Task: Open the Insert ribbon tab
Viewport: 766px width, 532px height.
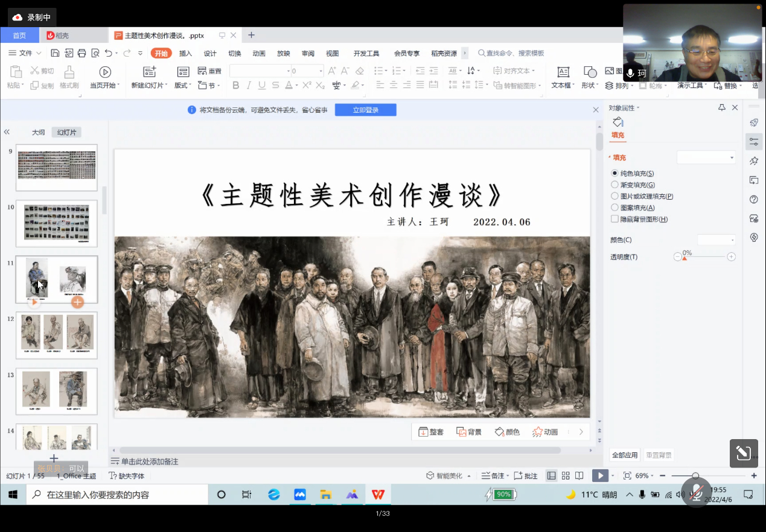Action: pyautogui.click(x=185, y=53)
